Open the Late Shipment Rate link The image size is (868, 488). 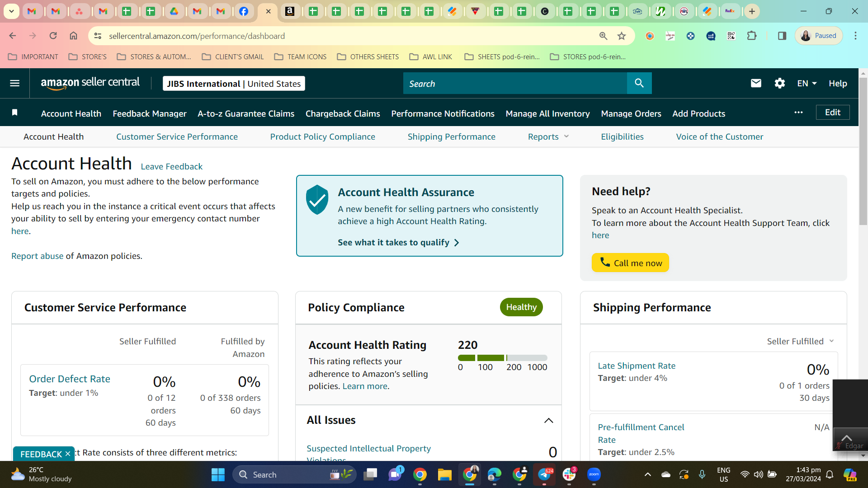click(637, 366)
